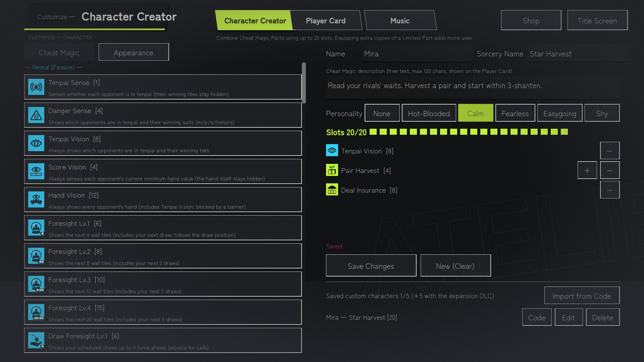
Task: Select the None personality option
Action: point(382,113)
